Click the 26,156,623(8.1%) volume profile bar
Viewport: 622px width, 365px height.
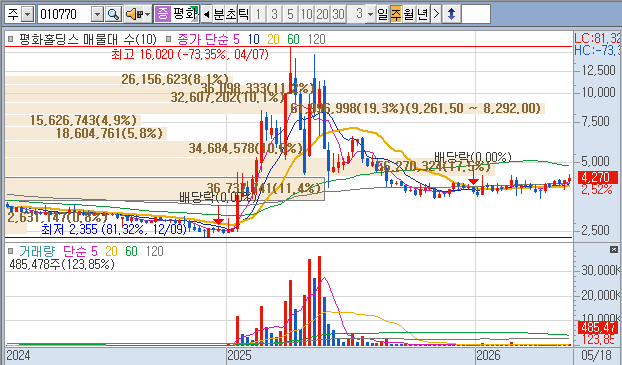pos(119,79)
